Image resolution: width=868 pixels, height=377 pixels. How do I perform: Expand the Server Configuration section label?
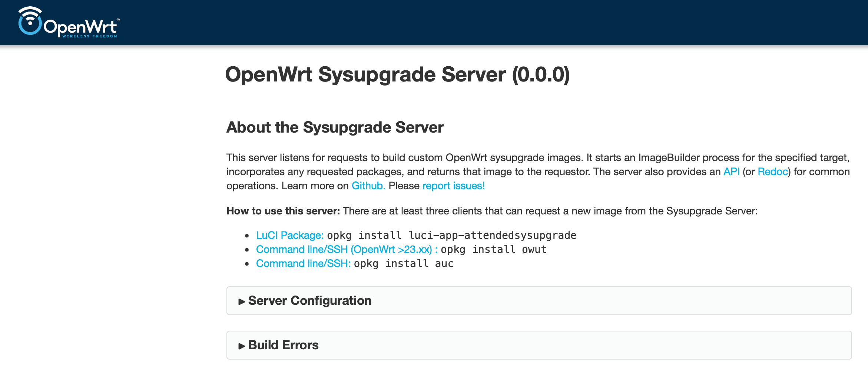coord(309,301)
